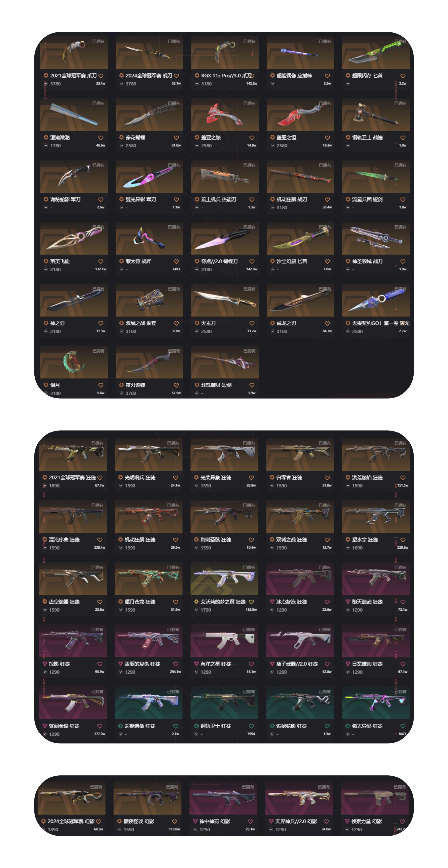Click the heart next to 天玄刀
The width and height of the screenshot is (448, 868).
252,324
